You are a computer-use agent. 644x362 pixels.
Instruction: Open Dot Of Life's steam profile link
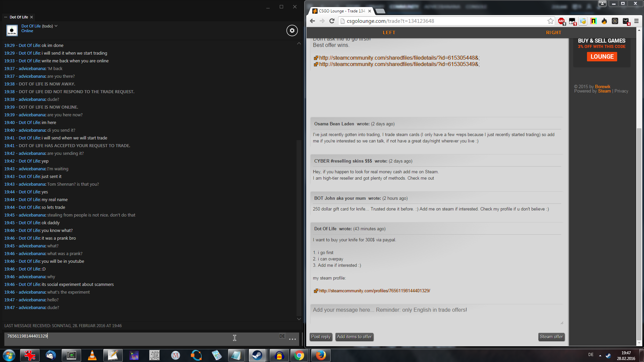tap(374, 291)
